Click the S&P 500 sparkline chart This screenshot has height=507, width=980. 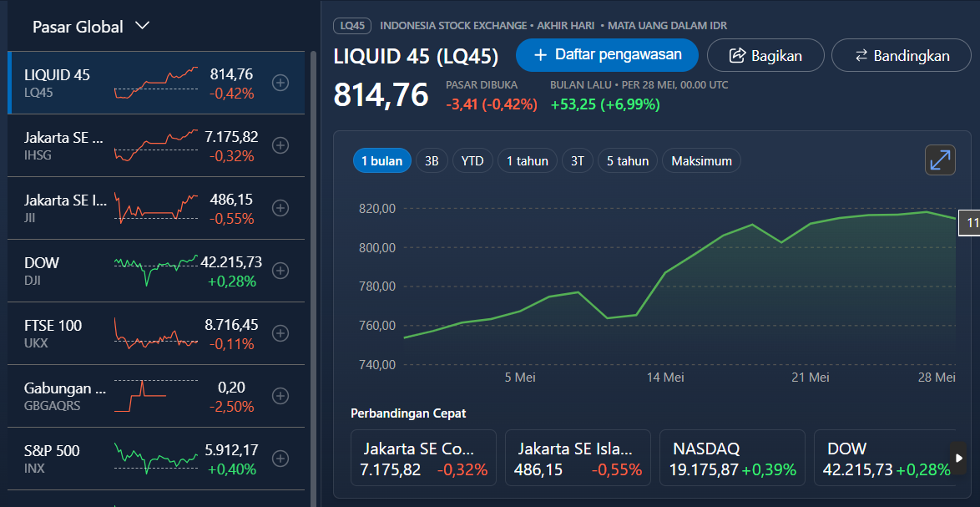point(156,458)
